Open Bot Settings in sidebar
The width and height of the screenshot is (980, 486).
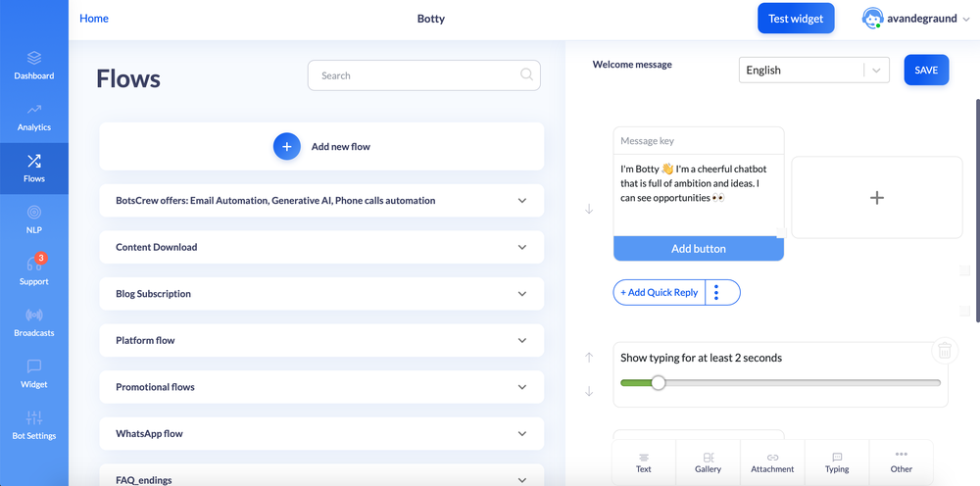pos(33,425)
